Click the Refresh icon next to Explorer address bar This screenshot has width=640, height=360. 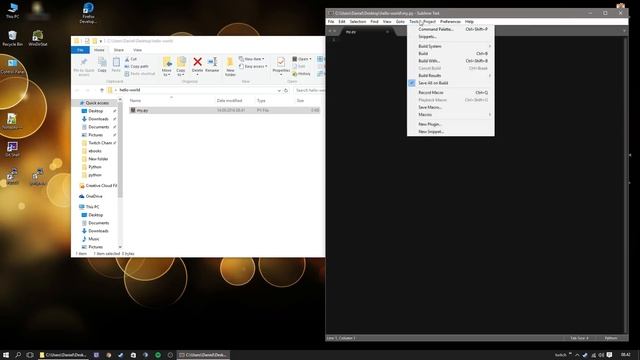pyautogui.click(x=286, y=90)
